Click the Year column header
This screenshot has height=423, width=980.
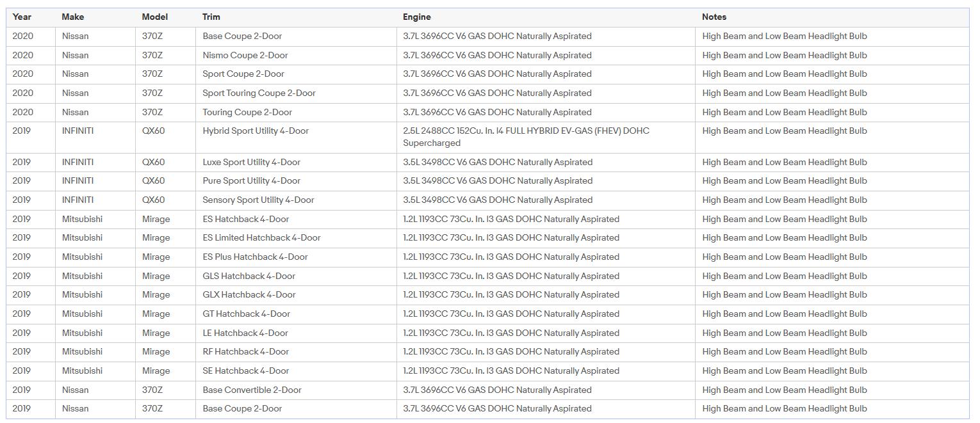pos(22,17)
